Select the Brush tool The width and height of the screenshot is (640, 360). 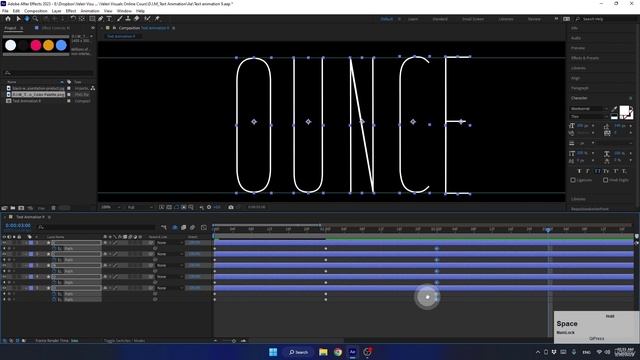coord(120,19)
